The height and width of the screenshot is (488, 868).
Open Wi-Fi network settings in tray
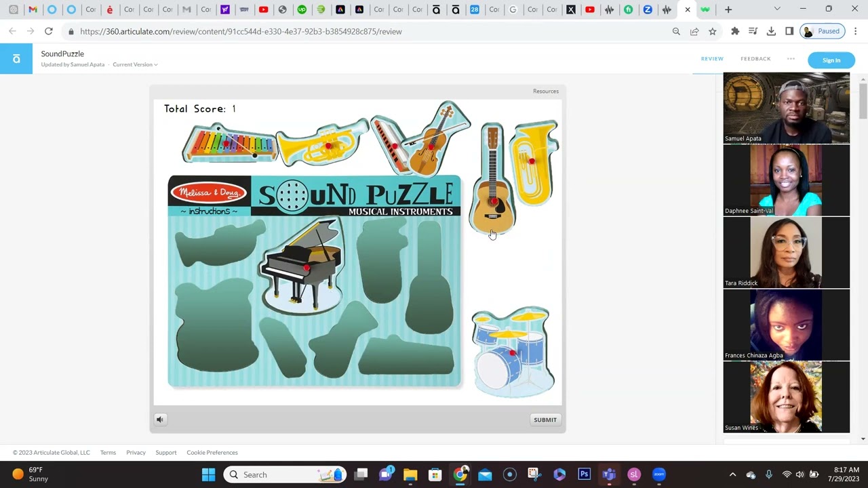click(787, 474)
